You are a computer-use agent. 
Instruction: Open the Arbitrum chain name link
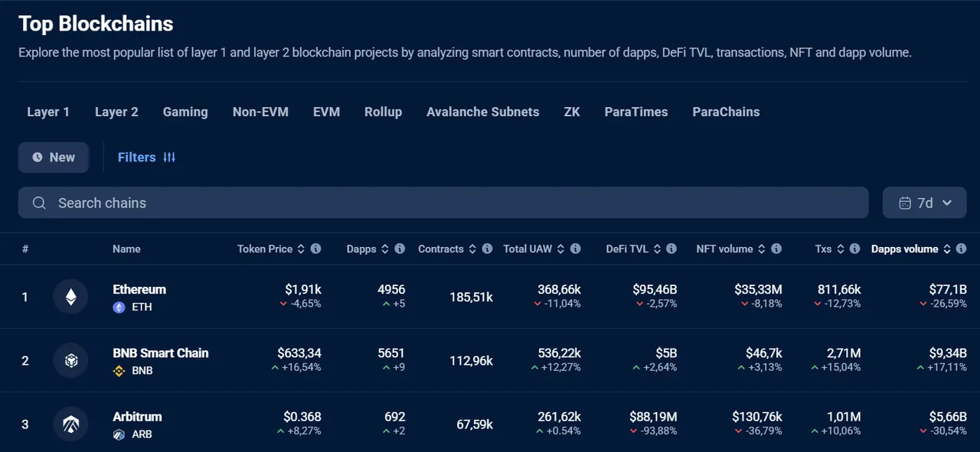tap(137, 416)
